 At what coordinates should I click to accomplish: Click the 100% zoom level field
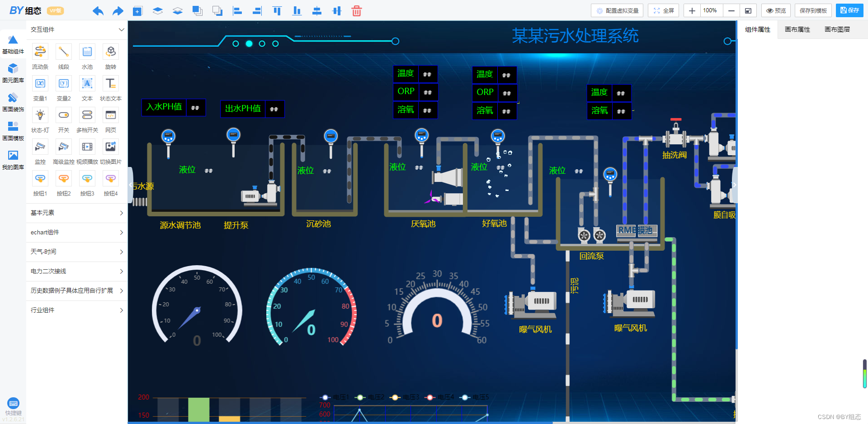click(711, 10)
